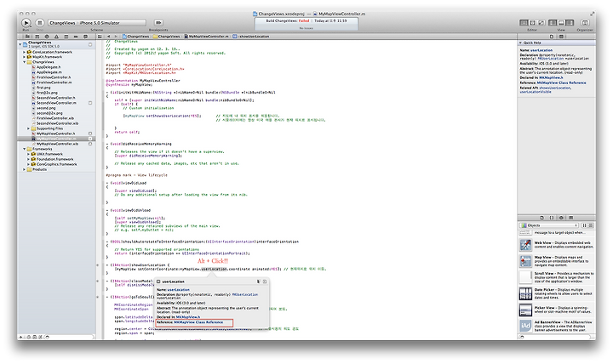Select SecondViewController.m in navigator
Screen dimensions: 613x364
pos(57,103)
